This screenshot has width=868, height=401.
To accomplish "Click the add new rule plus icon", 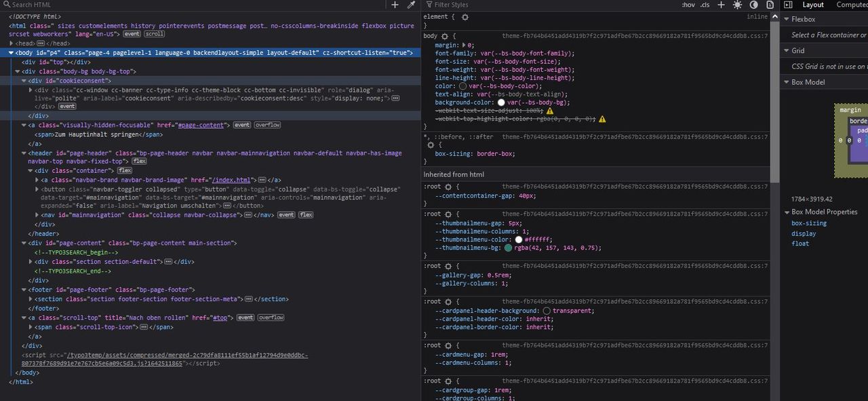I will (721, 5).
